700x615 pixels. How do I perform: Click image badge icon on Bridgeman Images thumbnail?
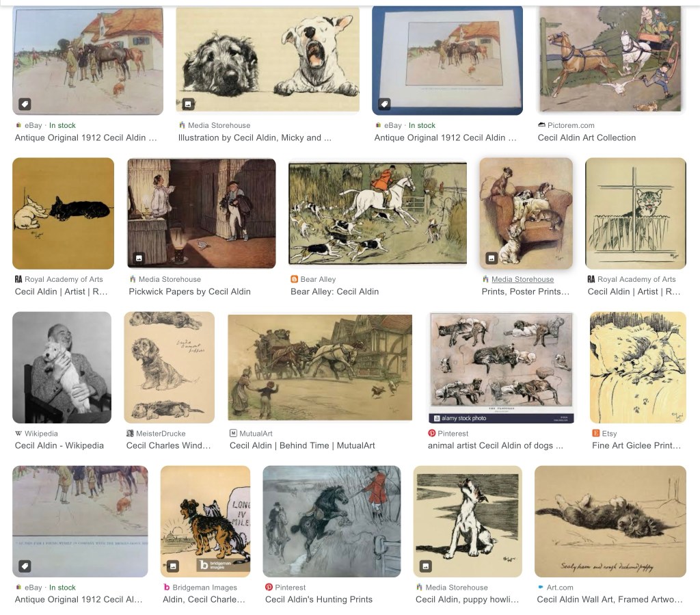(x=173, y=566)
